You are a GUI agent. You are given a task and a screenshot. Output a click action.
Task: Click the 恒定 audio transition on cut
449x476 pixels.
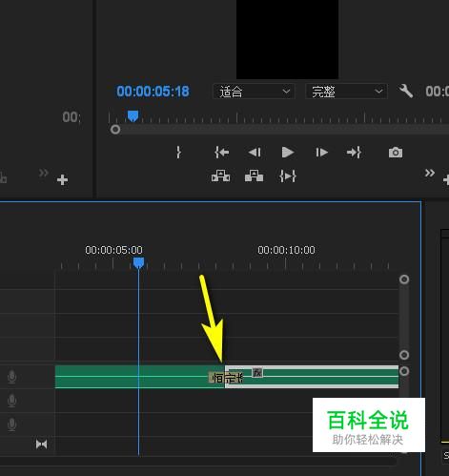pos(226,378)
